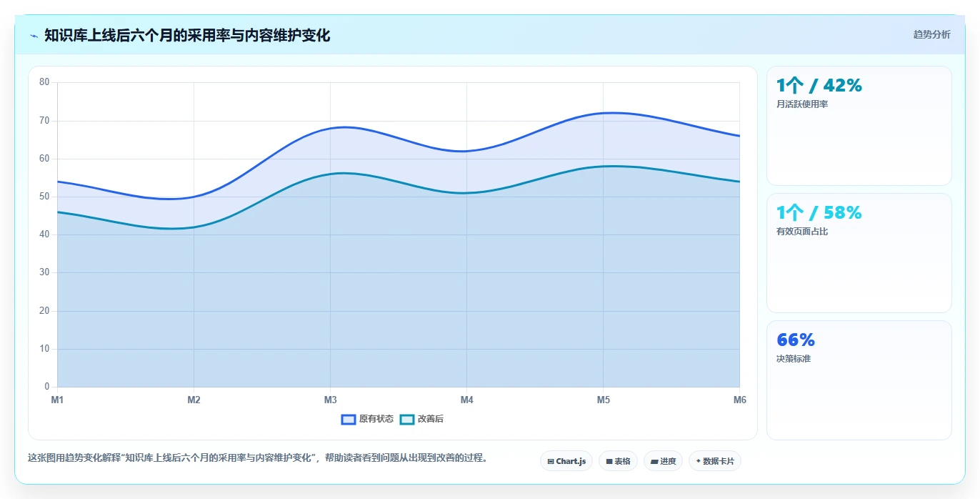Click the 10 y-axis label

[44, 349]
